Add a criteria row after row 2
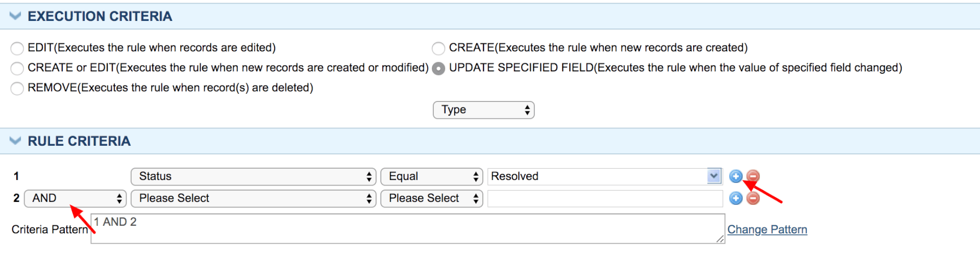Image resolution: width=980 pixels, height=262 pixels. [x=736, y=198]
